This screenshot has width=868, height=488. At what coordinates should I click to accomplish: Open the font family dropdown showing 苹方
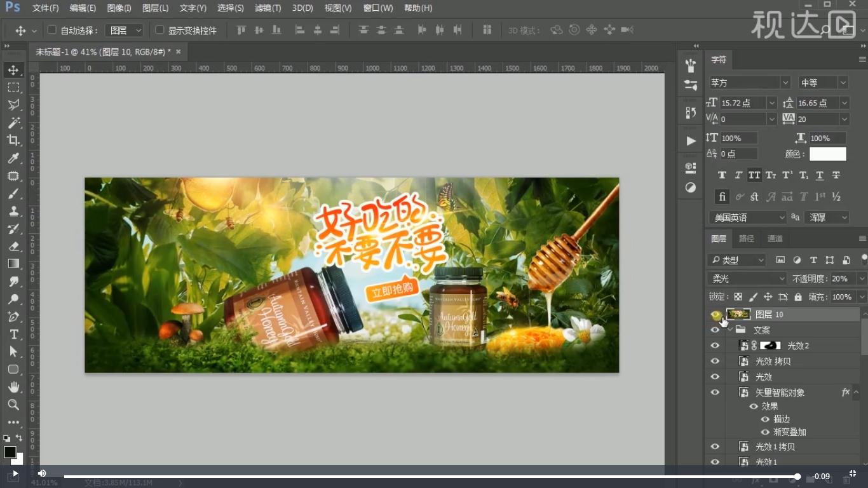tap(749, 82)
